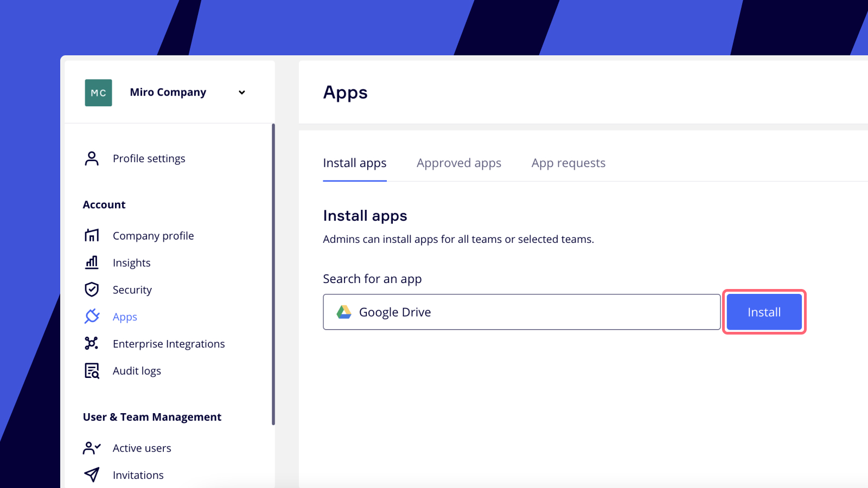Click the Invitations paper plane icon
The image size is (868, 488).
(x=92, y=474)
